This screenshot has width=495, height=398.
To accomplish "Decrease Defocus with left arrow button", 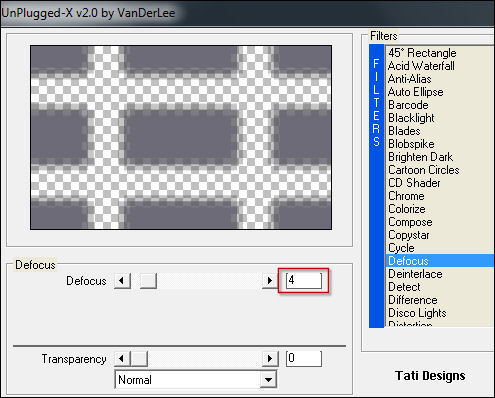I will (x=122, y=281).
